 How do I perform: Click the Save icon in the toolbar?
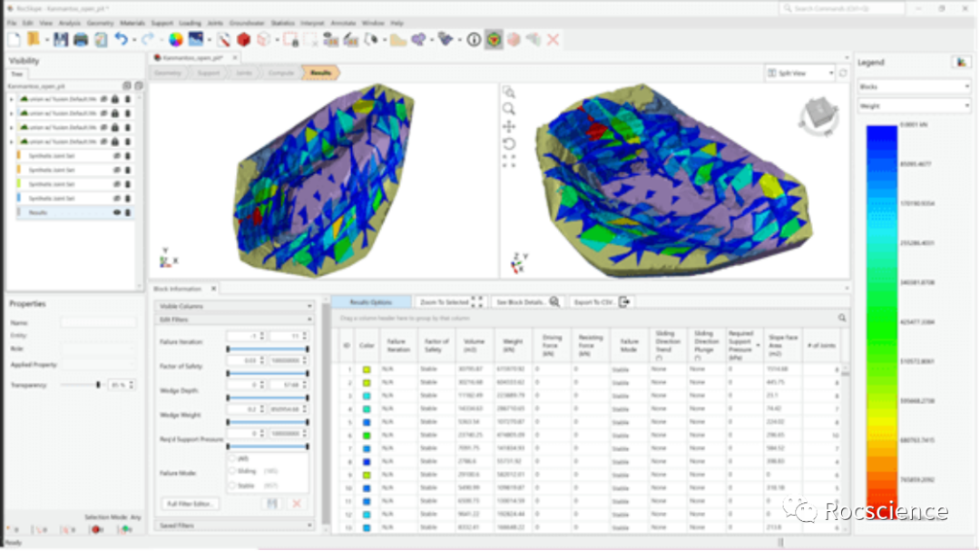click(60, 40)
